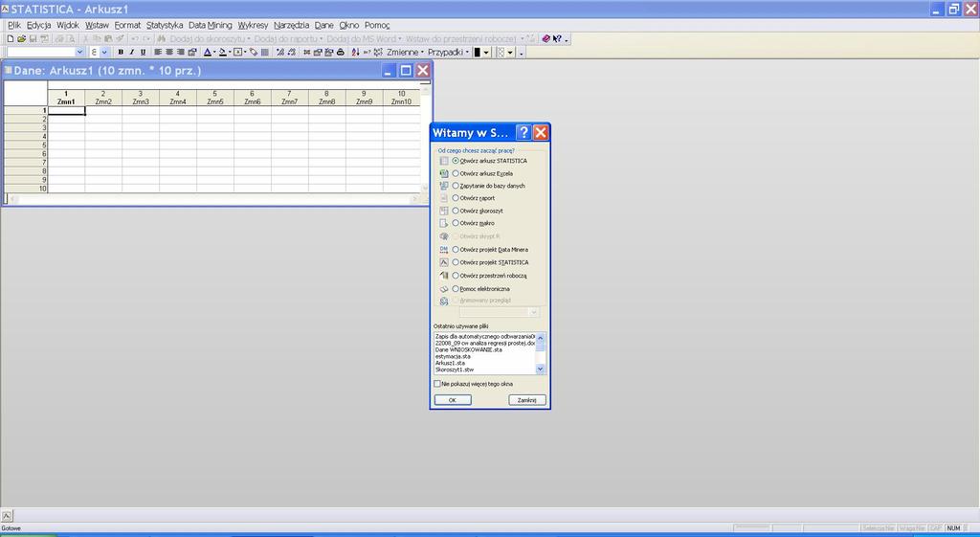
Task: Click the black color swatch in toolbar
Action: tap(478, 53)
